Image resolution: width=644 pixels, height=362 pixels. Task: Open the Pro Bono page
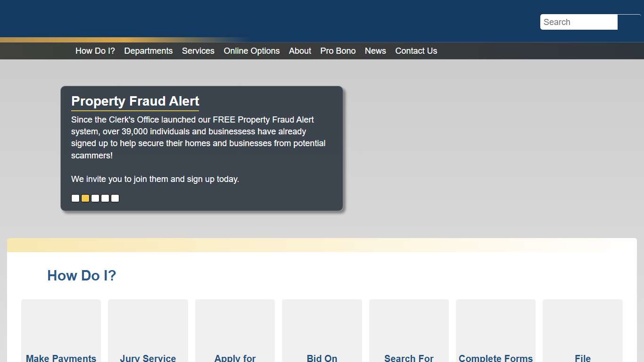coord(338,51)
